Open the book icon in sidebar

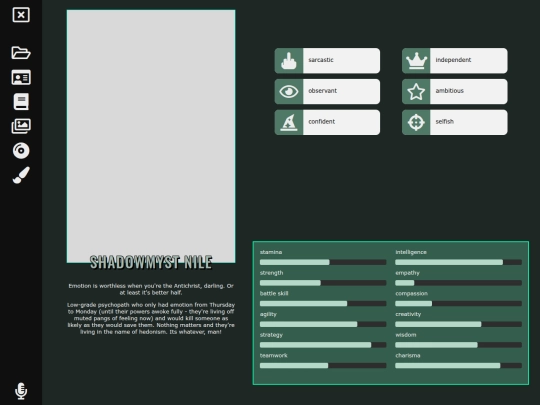point(21,102)
